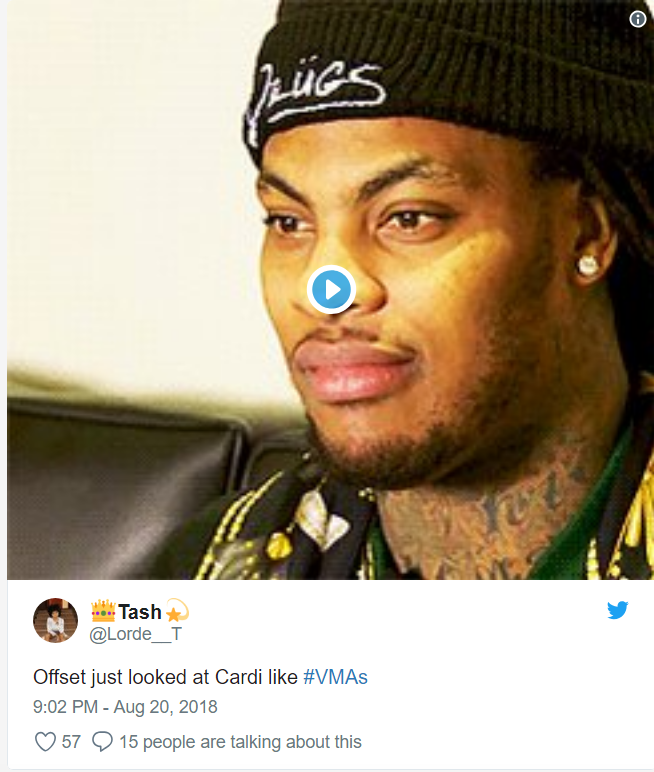
Task: Like the tweet with the heart icon
Action: 45,741
